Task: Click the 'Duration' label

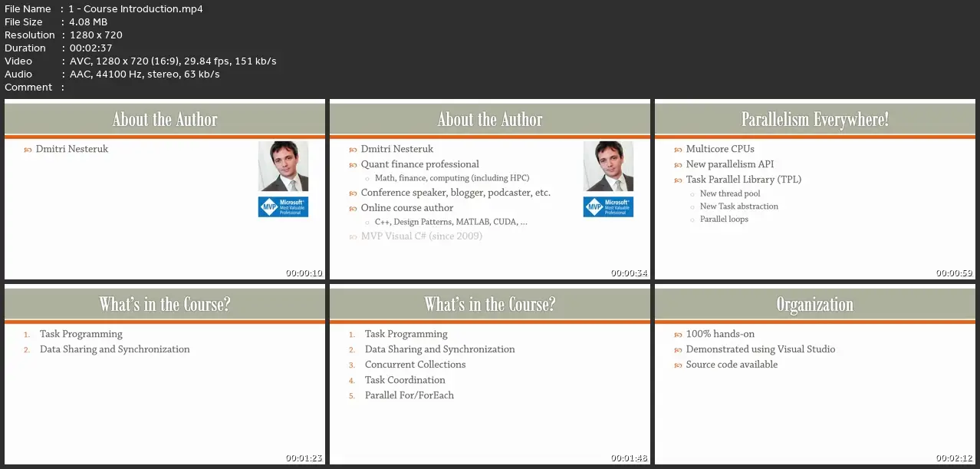Action: 25,48
